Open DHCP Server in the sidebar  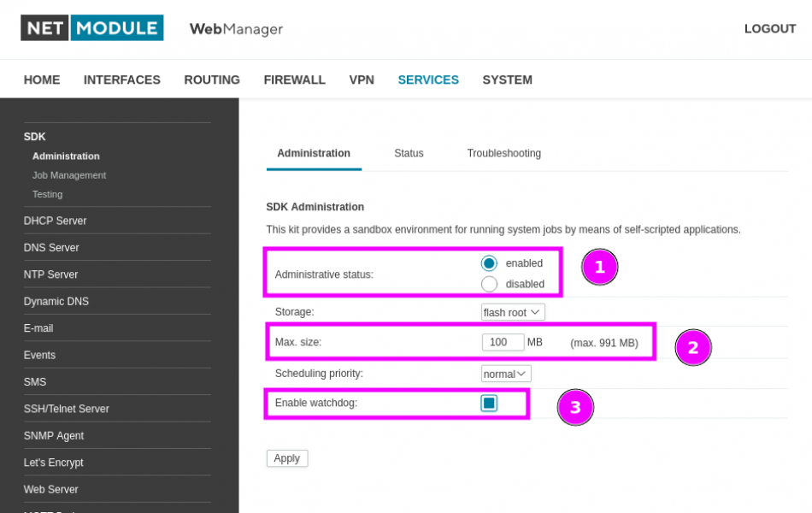click(56, 221)
